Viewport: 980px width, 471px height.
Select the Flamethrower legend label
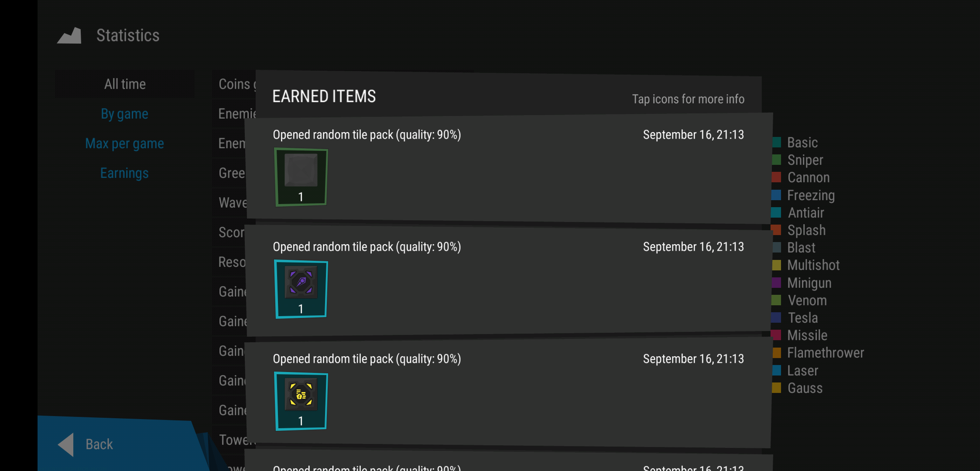pos(825,352)
